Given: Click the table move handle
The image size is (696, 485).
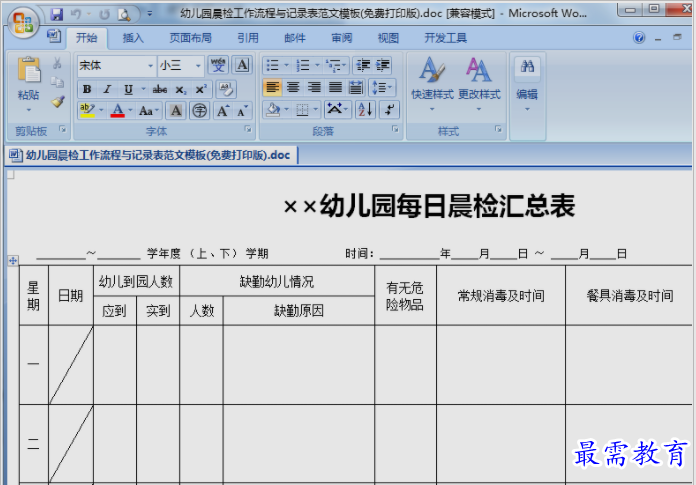Looking at the screenshot, I should click(13, 261).
